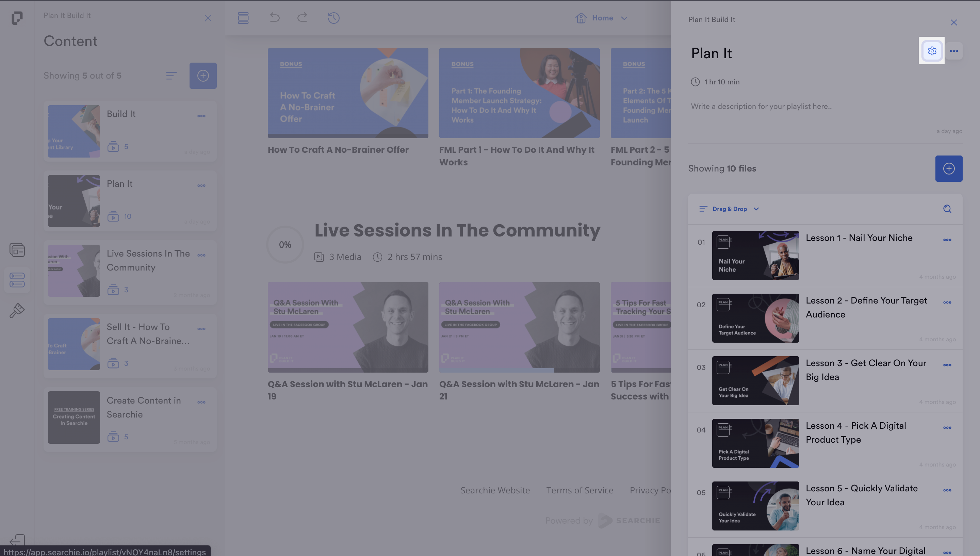Viewport: 980px width, 556px height.
Task: Open more options for Lesson 2 - Define Your Target Audience
Action: point(947,302)
